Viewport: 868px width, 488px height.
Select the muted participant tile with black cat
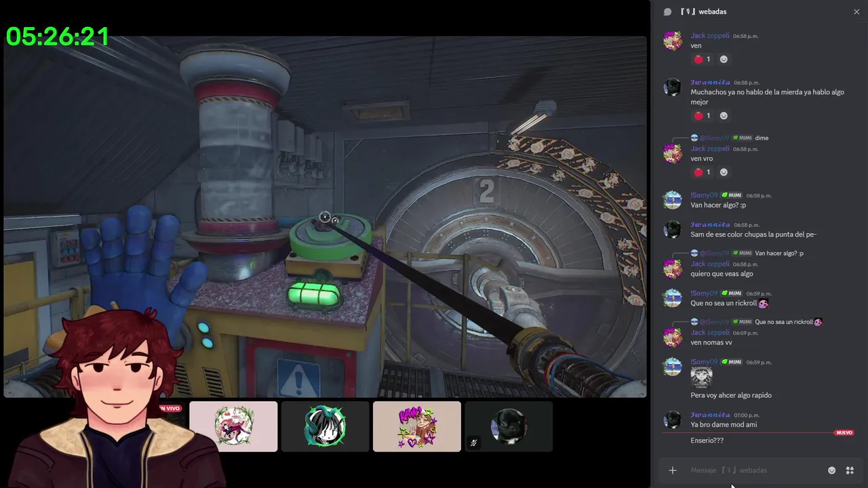tap(509, 426)
